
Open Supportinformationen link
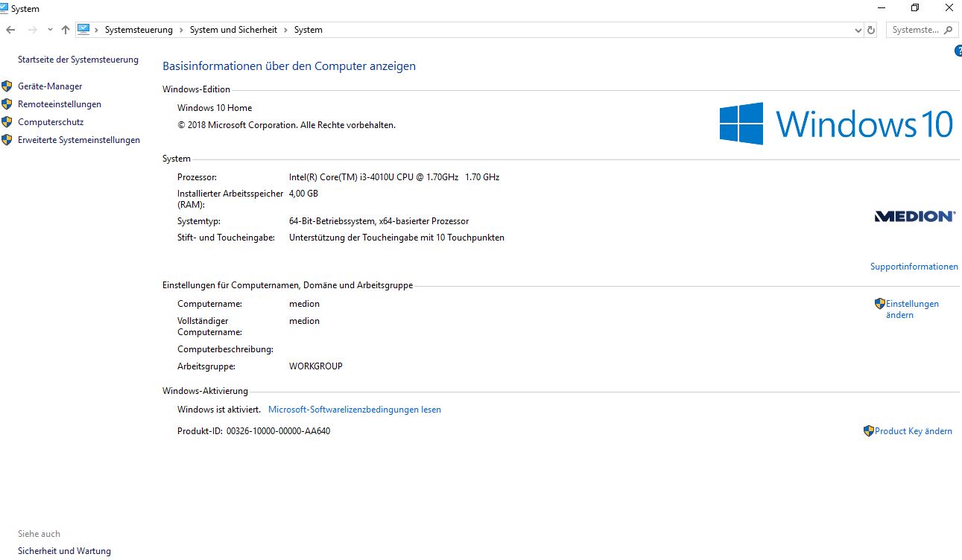914,267
